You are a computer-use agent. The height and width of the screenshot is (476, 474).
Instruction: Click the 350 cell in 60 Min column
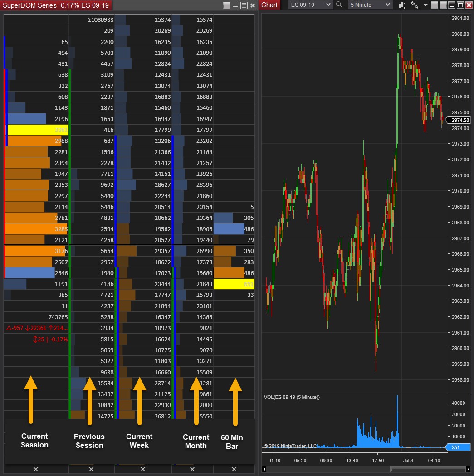(234, 251)
